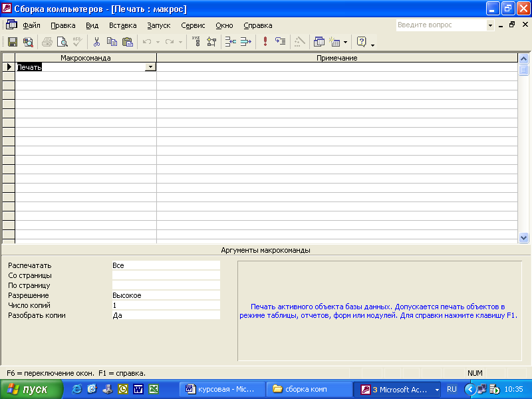
Task: Open toolbar options arrow after Help icon
Action: 372,44
